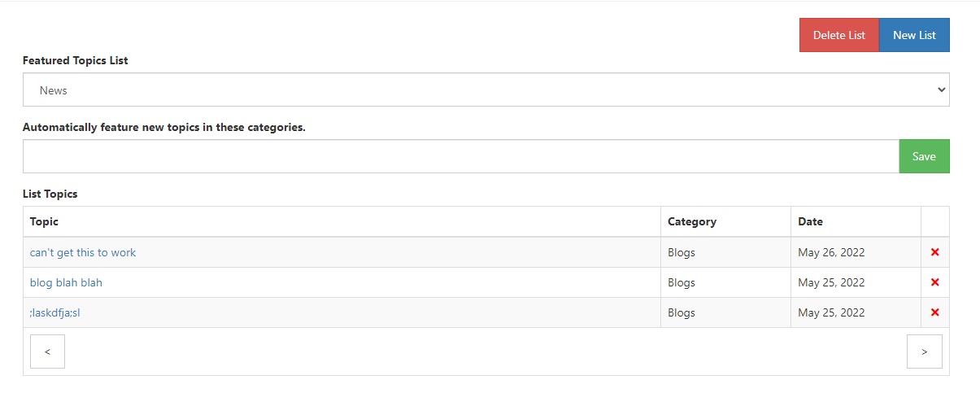Click Blogs category in the first row
Screen dimensions: 980x393
point(682,252)
